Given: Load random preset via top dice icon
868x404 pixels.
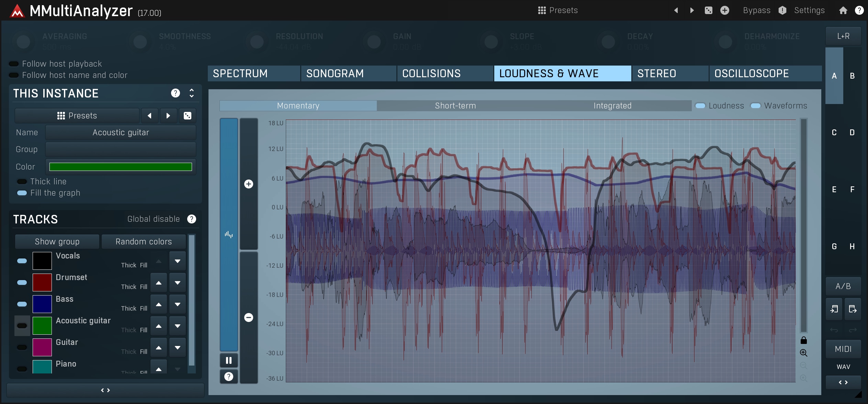Looking at the screenshot, I should 708,10.
